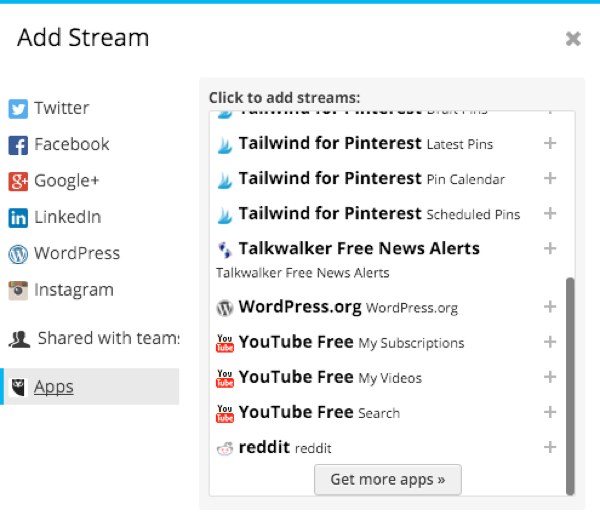Click the Tailwind icon beside Pin Calendar
This screenshot has width=600, height=527.
point(225,180)
